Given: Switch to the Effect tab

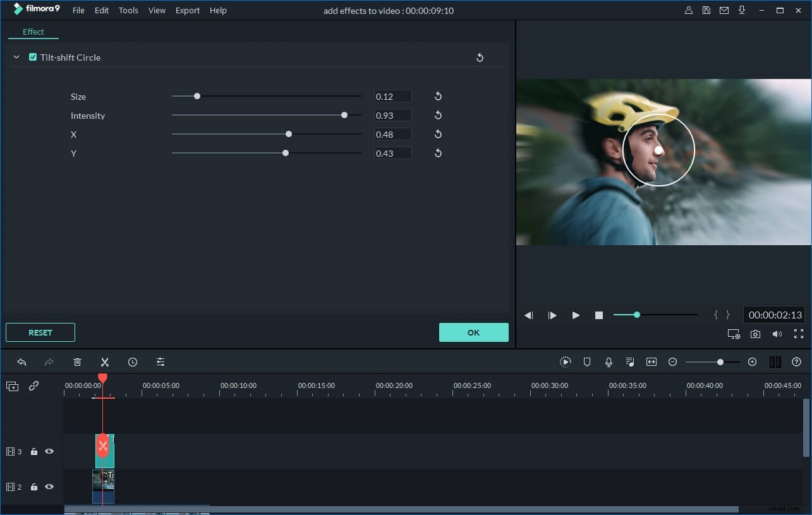Looking at the screenshot, I should 33,32.
